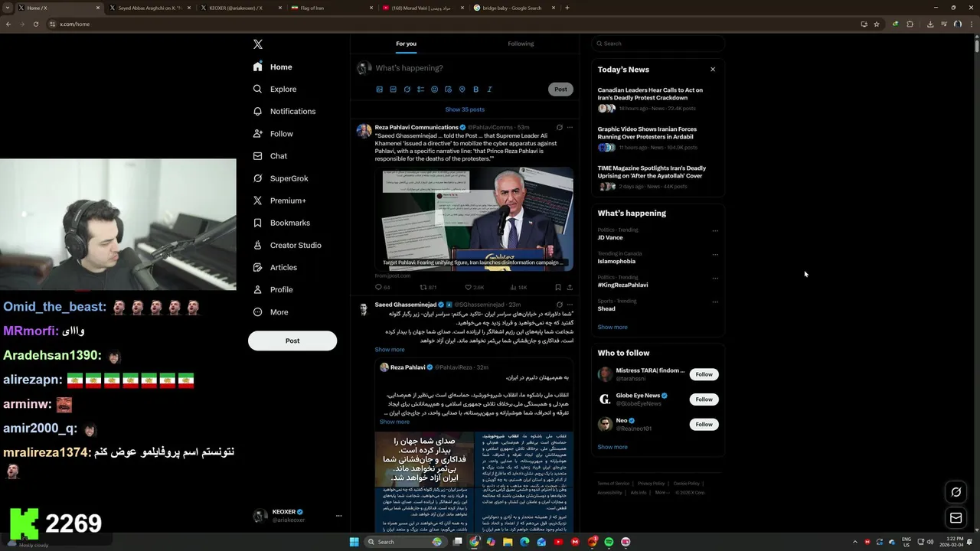Click the small Post button in composer
980x551 pixels.
[x=560, y=90]
